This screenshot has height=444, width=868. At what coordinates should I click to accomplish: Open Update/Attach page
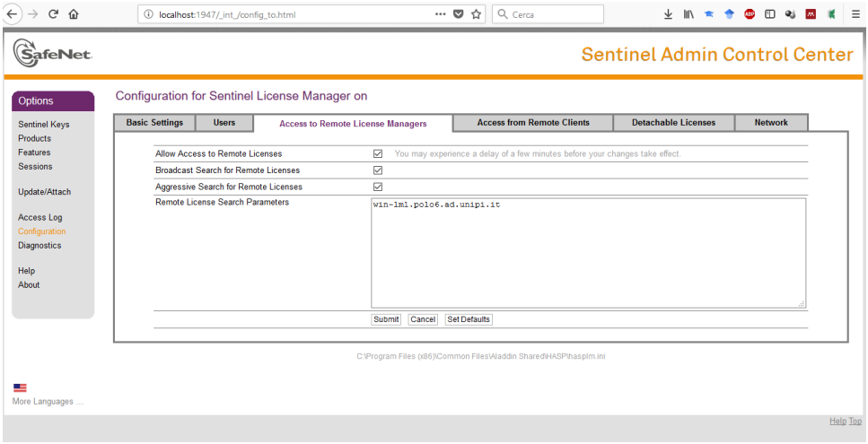[x=44, y=192]
